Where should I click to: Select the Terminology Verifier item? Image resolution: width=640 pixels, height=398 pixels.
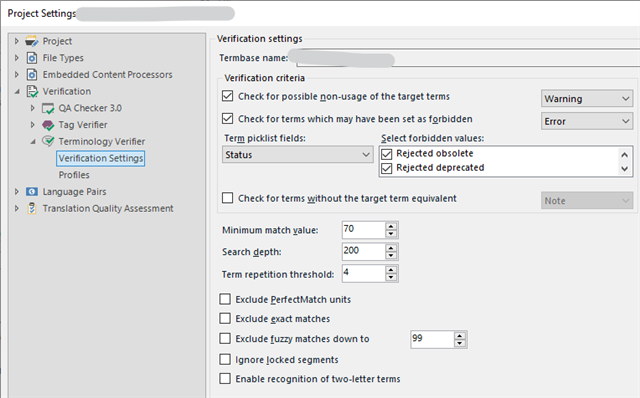tap(102, 141)
